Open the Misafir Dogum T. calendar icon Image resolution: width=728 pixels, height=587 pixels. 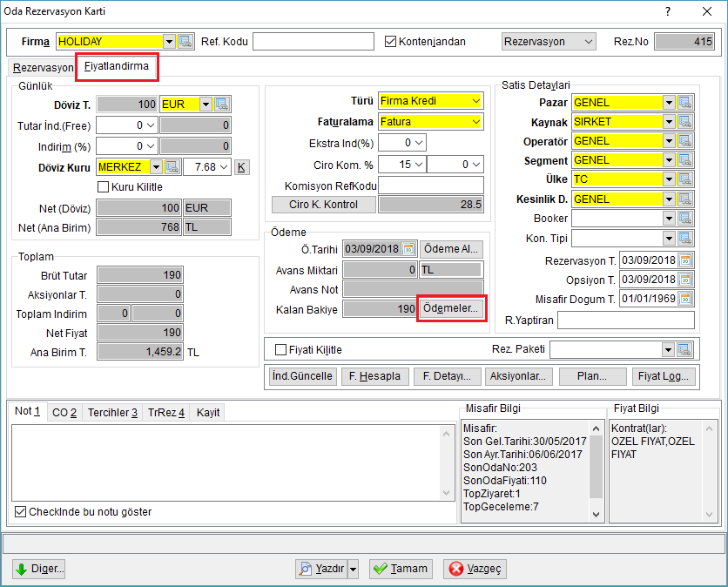coord(685,299)
